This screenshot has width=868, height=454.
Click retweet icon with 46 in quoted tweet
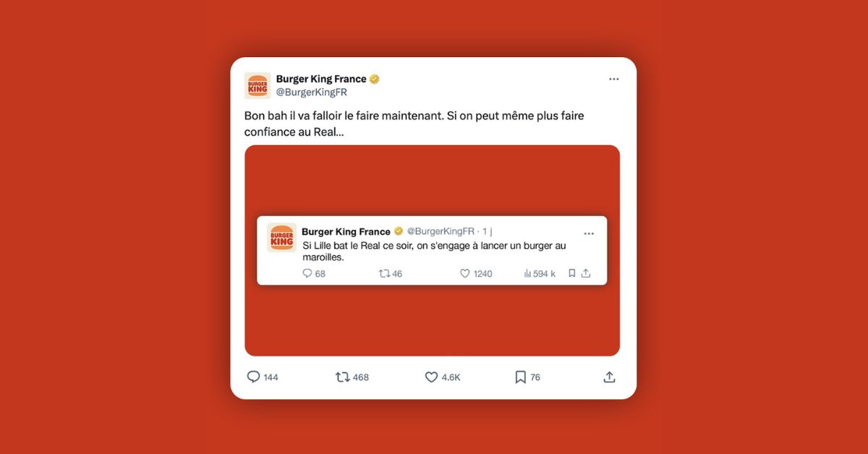tap(384, 273)
